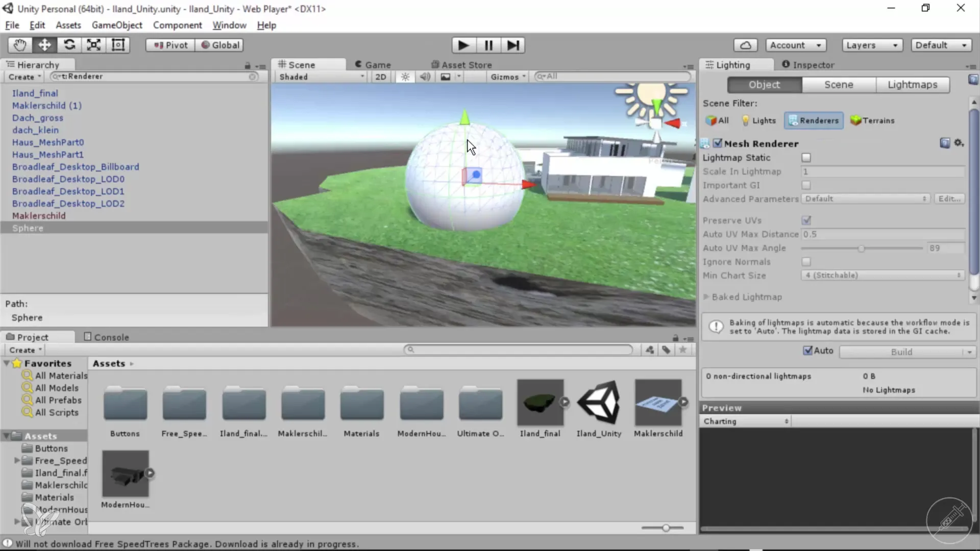
Task: Toggle the Mesh Renderer enabled checkbox
Action: point(718,143)
